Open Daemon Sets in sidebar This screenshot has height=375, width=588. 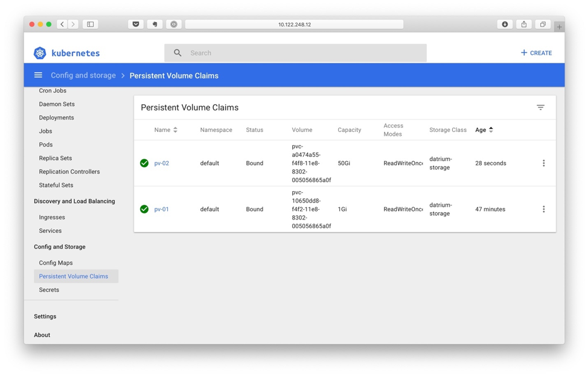57,104
